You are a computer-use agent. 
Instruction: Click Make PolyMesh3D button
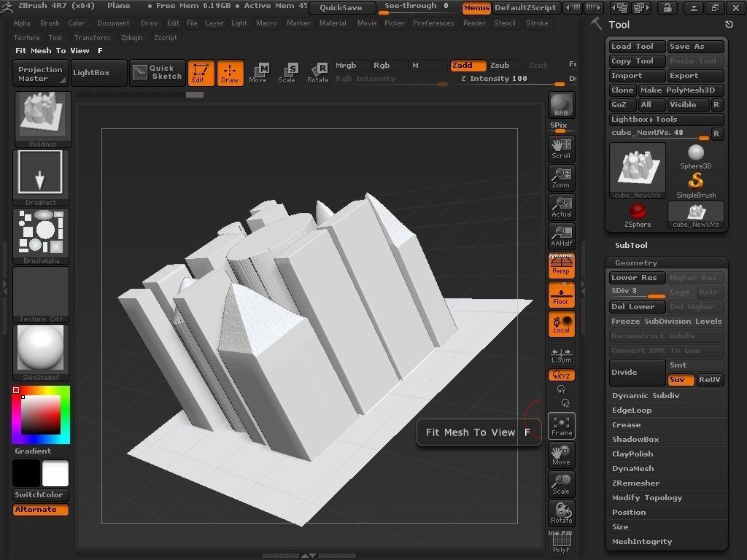tap(681, 90)
